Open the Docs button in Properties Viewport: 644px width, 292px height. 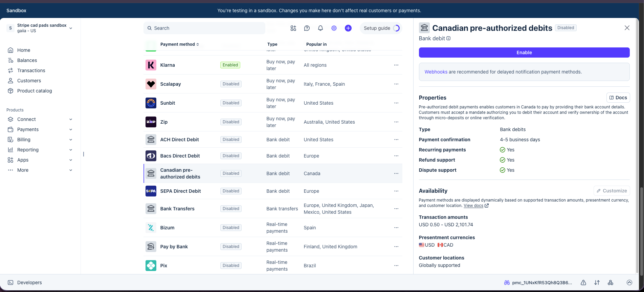(x=618, y=98)
